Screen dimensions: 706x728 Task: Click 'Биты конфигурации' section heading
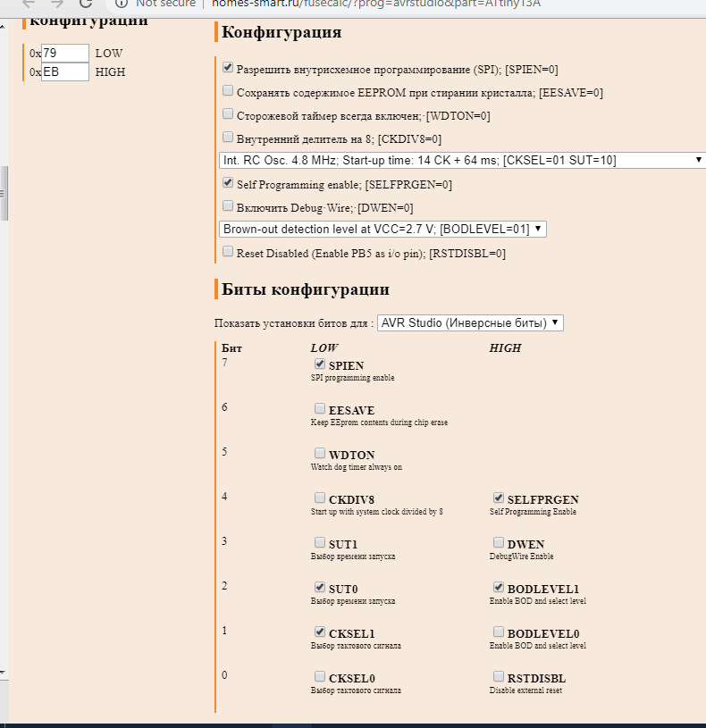point(305,289)
